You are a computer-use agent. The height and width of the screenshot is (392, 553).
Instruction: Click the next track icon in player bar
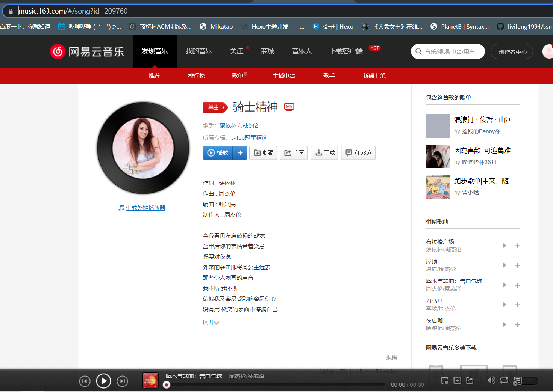click(x=122, y=381)
